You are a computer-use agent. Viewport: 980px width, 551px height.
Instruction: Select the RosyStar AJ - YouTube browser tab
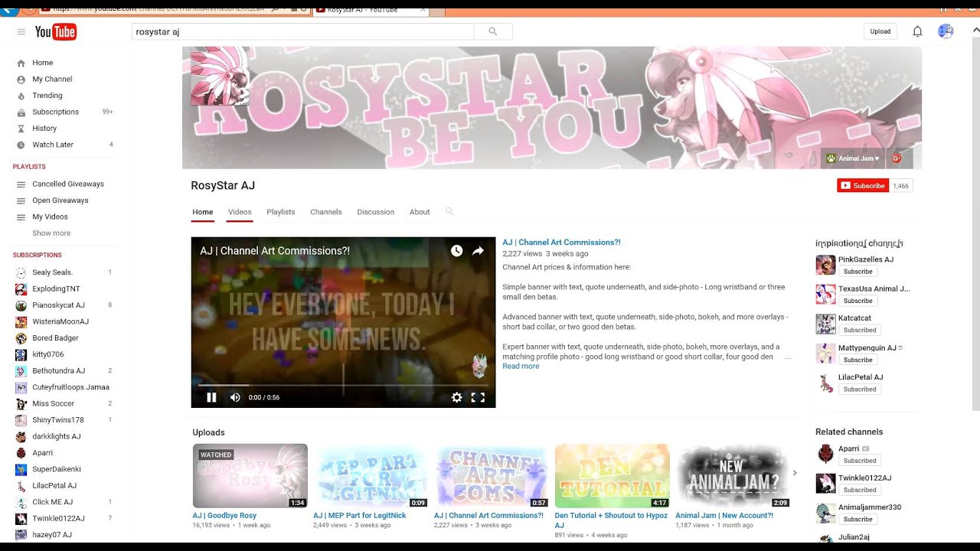(371, 9)
